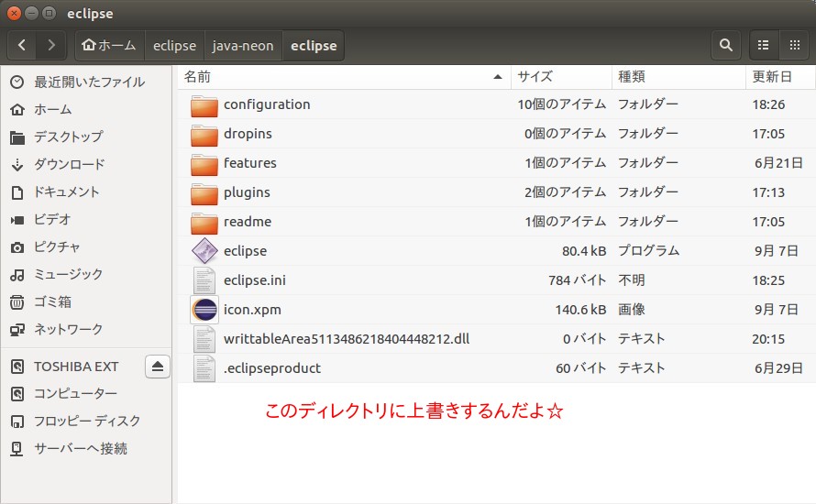Click the 画像 type cell
This screenshot has height=504, width=816.
tap(632, 310)
